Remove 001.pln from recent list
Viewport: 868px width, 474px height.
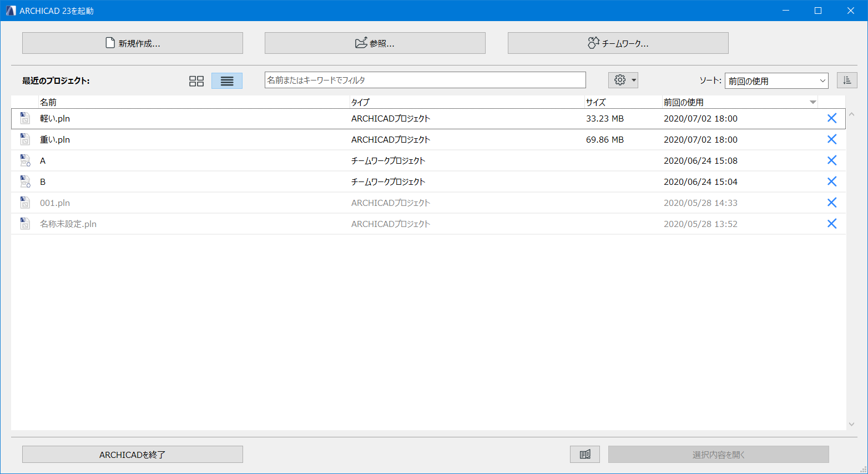point(832,203)
